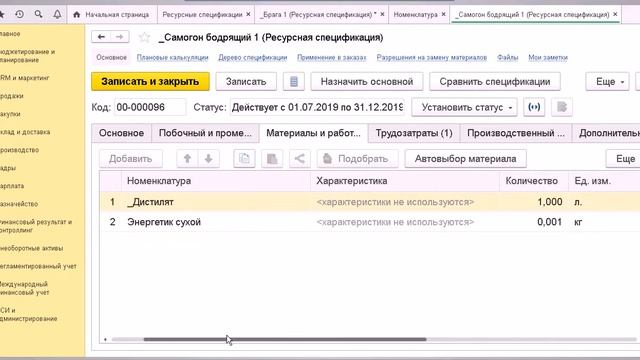Open Файлы link
The height and width of the screenshot is (360, 640).
[x=507, y=58]
